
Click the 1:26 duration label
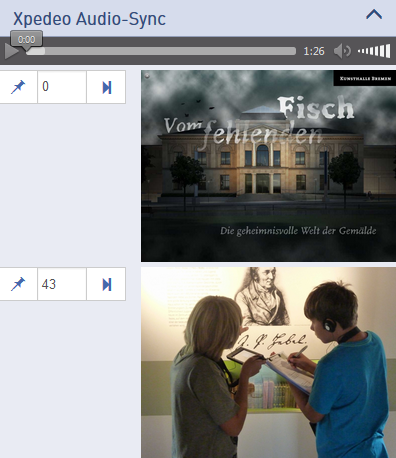(314, 51)
